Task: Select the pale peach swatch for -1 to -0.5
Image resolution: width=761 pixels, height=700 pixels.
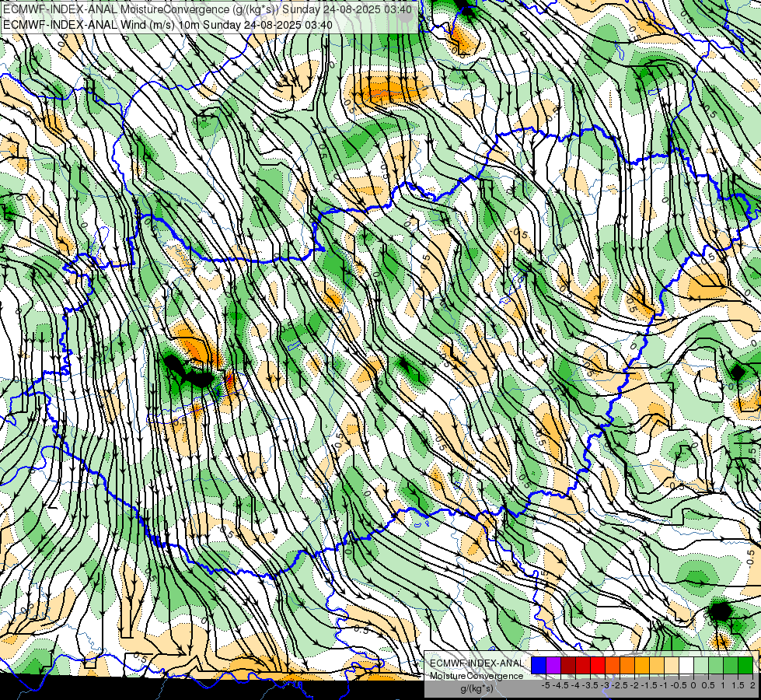Action: tap(672, 665)
